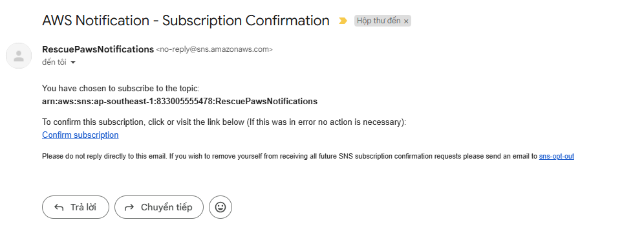Screen dimensions: 644x244
Task: Click the Trả lời reply button
Action: [x=76, y=207]
